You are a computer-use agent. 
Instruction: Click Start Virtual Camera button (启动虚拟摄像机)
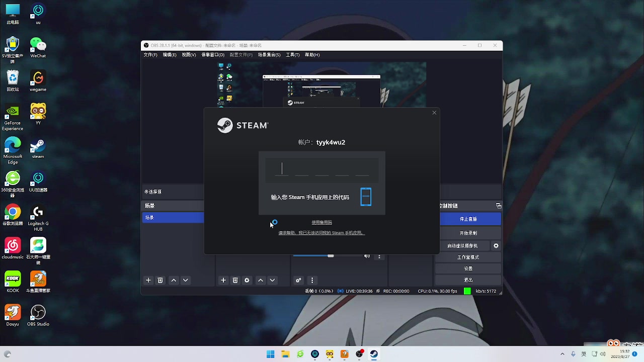[463, 246]
